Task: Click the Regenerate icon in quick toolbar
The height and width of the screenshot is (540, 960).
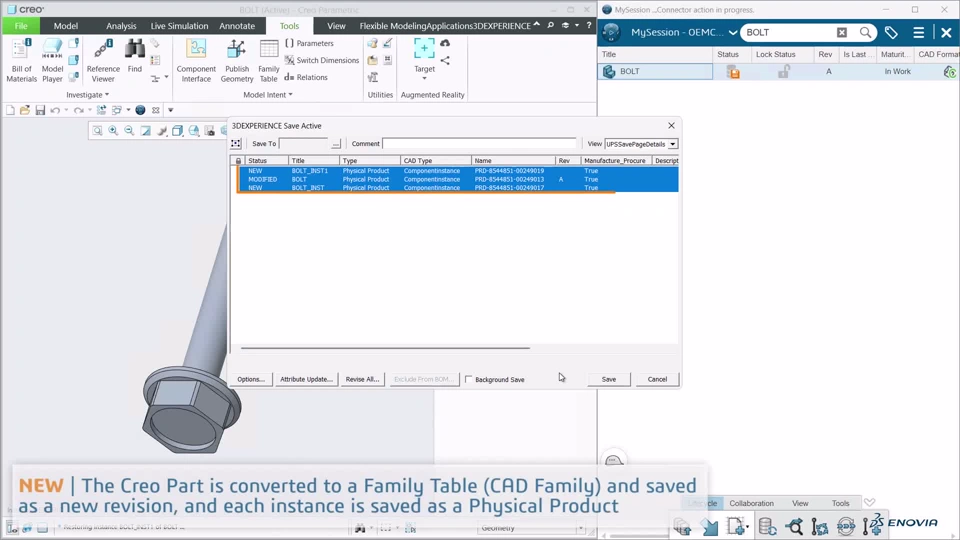Action: tap(102, 110)
